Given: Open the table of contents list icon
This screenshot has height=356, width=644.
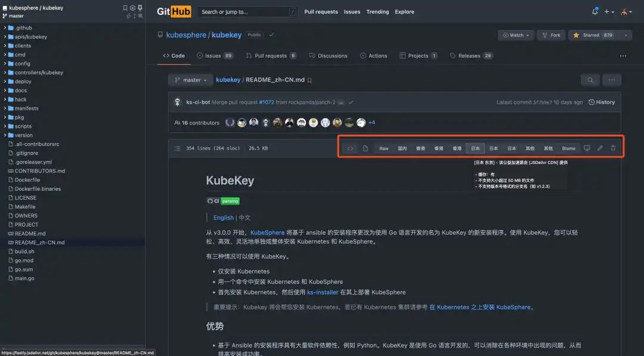Looking at the screenshot, I should [178, 148].
